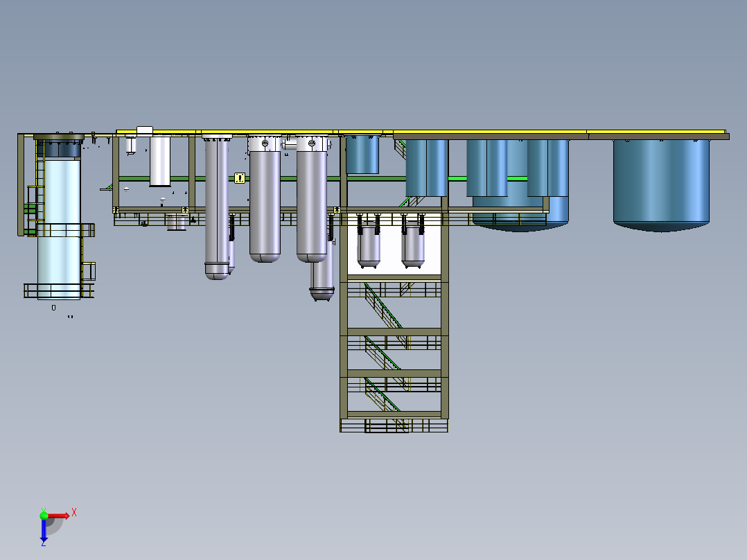This screenshot has height=560, width=747.
Task: Select the small blue tank beside the tower column
Action: tap(362, 155)
